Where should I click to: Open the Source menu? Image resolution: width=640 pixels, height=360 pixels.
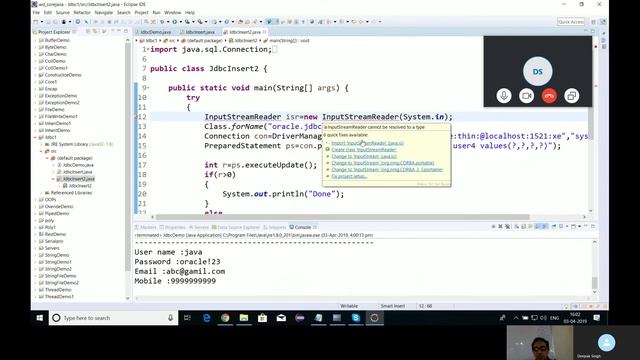point(62,13)
